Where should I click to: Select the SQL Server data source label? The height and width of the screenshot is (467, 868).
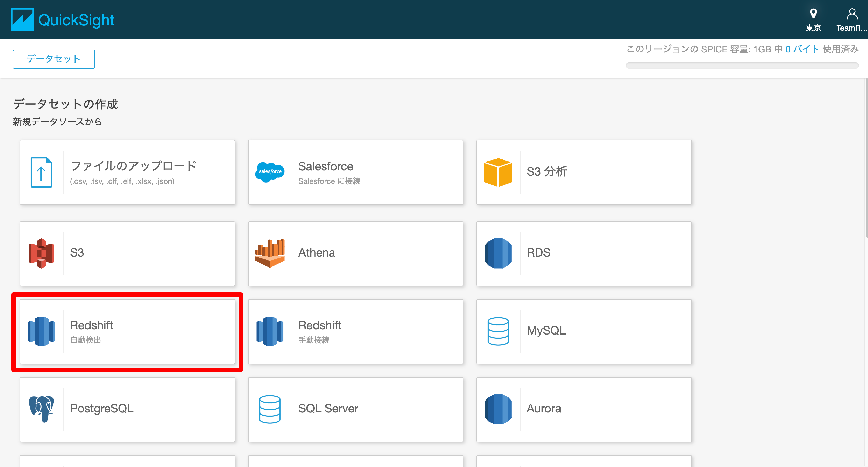coord(328,408)
